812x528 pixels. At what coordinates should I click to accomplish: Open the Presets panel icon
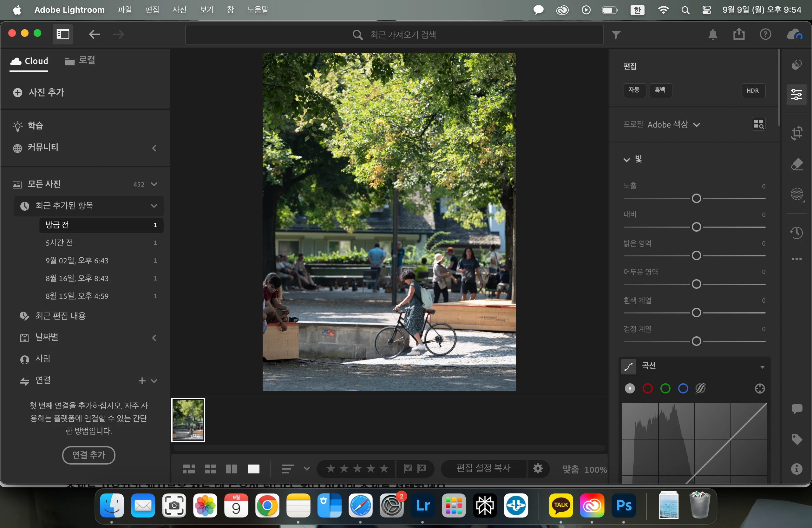797,64
